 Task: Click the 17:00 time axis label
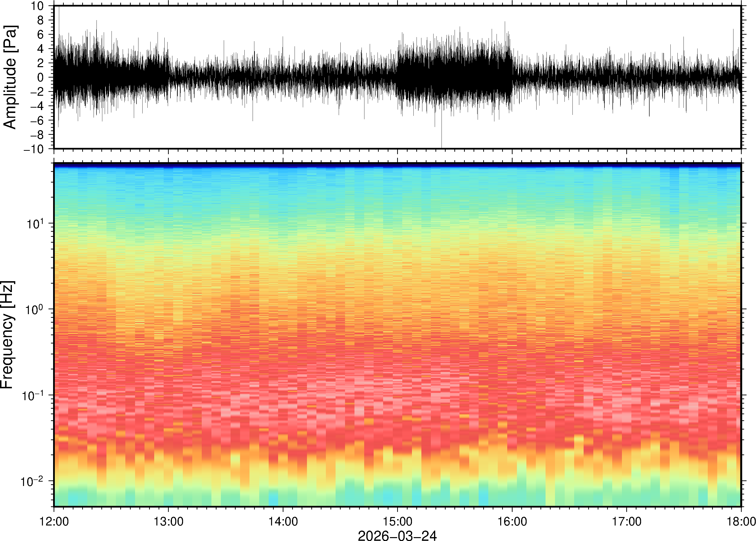(626, 522)
